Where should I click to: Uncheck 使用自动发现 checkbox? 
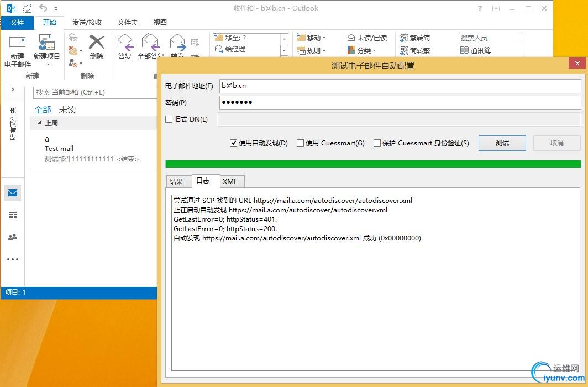(233, 143)
